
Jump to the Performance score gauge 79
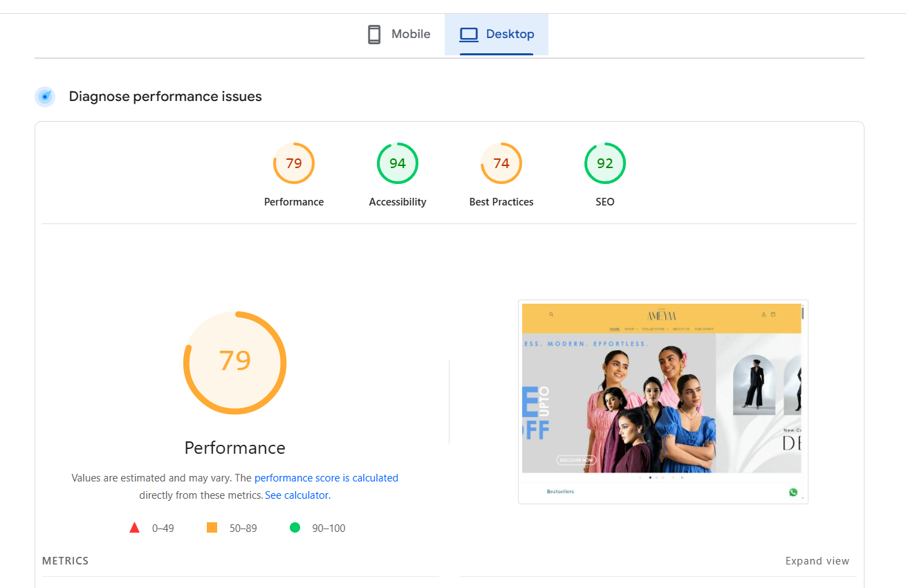point(294,163)
